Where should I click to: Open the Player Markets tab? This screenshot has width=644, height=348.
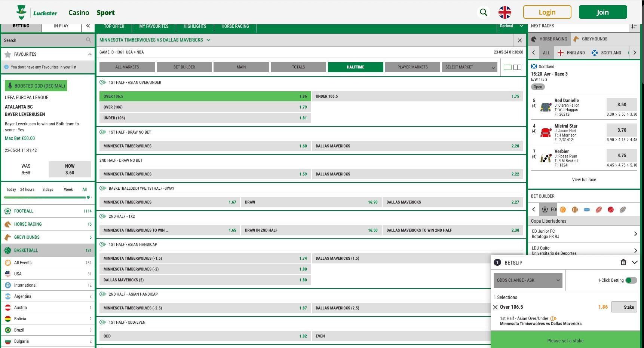(x=413, y=67)
